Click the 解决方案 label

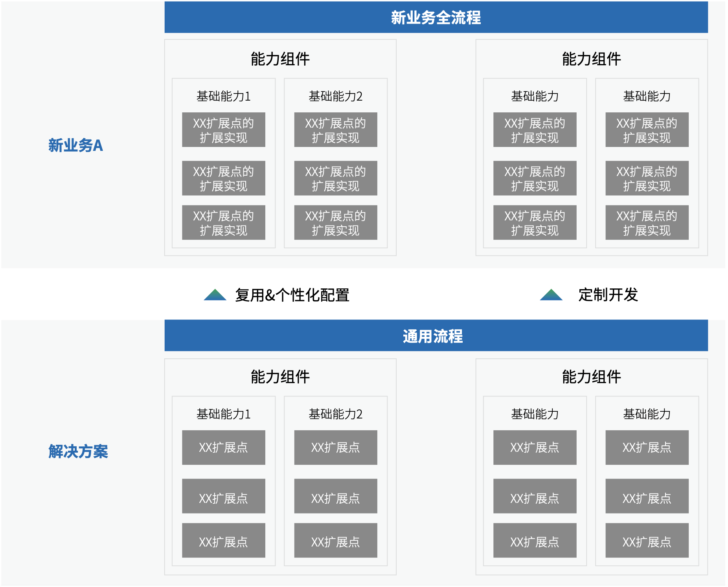[78, 451]
